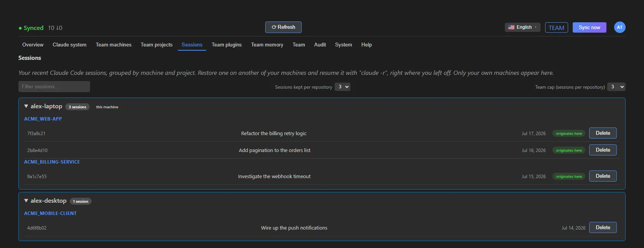644x248 pixels.
Task: Click the upload/download sync counter
Action: [55, 28]
